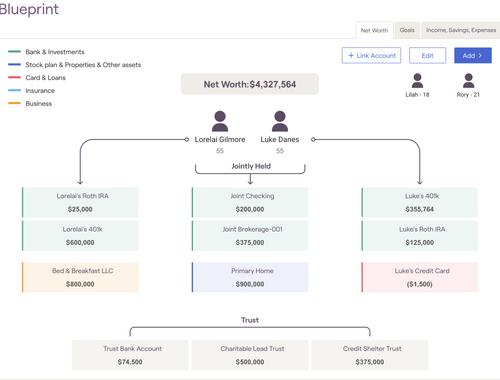This screenshot has height=380, width=500.
Task: Click the blue Add button
Action: pyautogui.click(x=473, y=55)
